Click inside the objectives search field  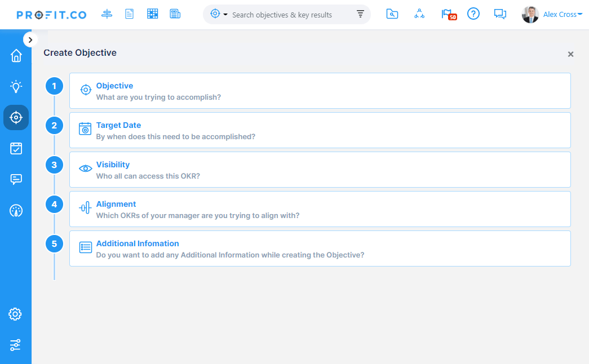tap(287, 14)
